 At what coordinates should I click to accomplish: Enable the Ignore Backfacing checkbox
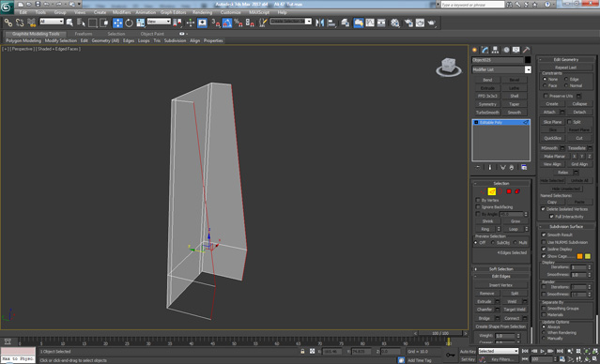click(x=478, y=206)
